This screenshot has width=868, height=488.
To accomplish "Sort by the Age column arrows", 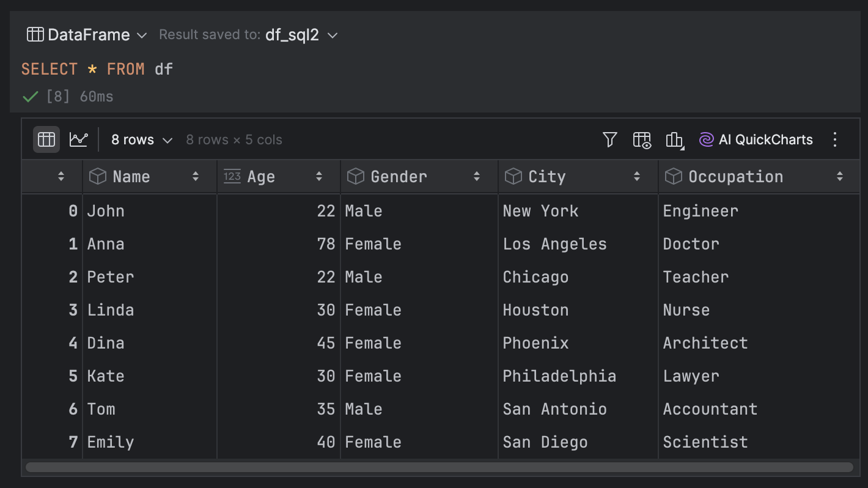I will (x=319, y=177).
